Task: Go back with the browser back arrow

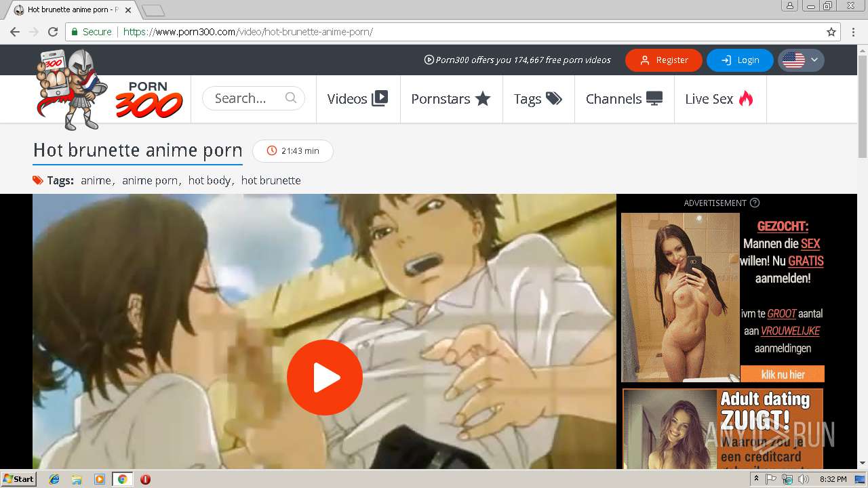Action: coord(15,32)
